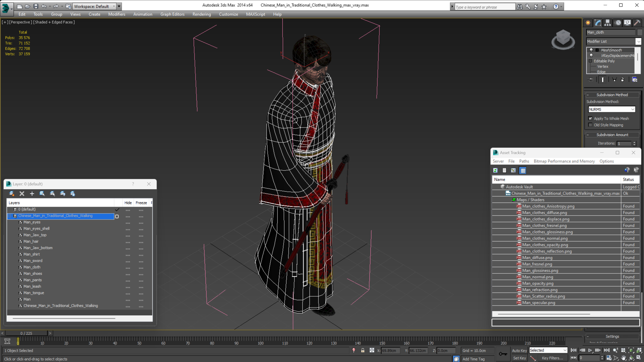The image size is (644, 362).
Task: Click the Selection Lock toggle padlock icon
Action: [363, 350]
